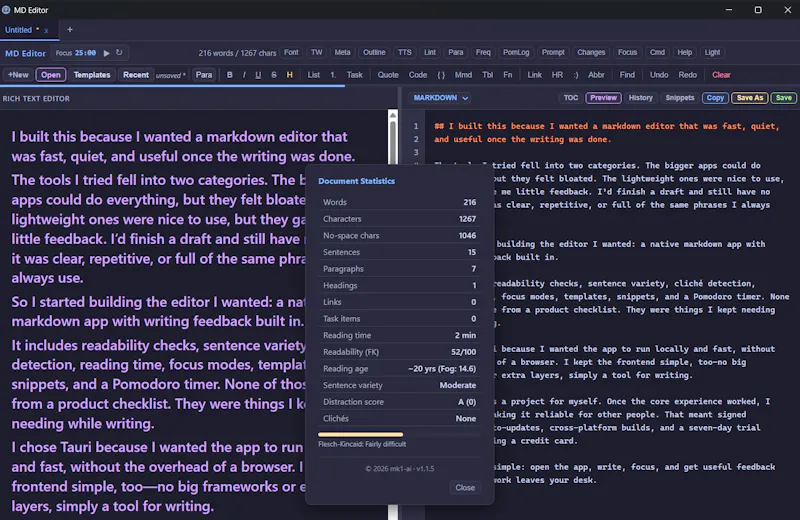Screen dimensions: 800x520
Task: Insert a table with Tbl
Action: (x=488, y=75)
